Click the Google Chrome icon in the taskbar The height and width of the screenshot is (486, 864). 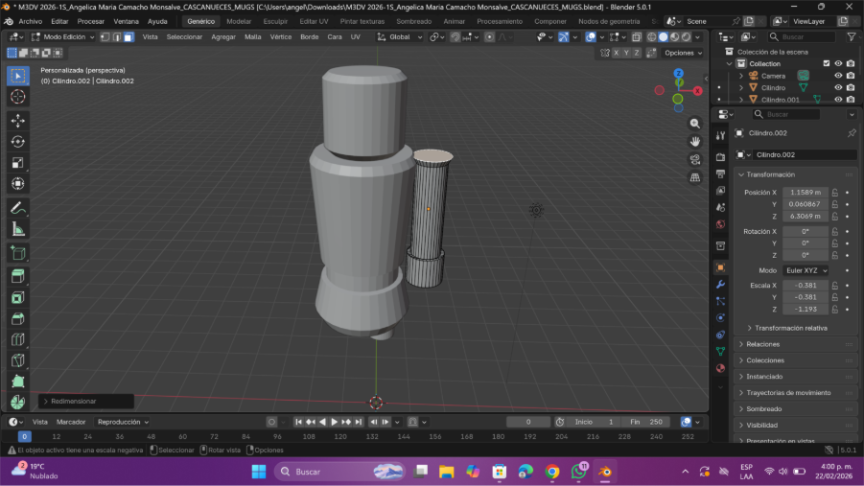[x=552, y=471]
